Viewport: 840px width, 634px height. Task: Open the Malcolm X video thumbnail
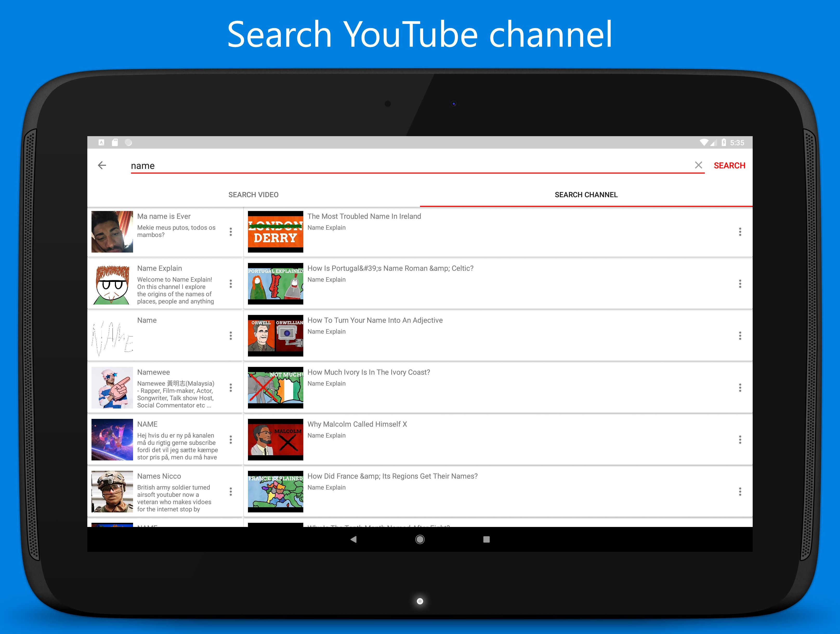click(x=275, y=440)
